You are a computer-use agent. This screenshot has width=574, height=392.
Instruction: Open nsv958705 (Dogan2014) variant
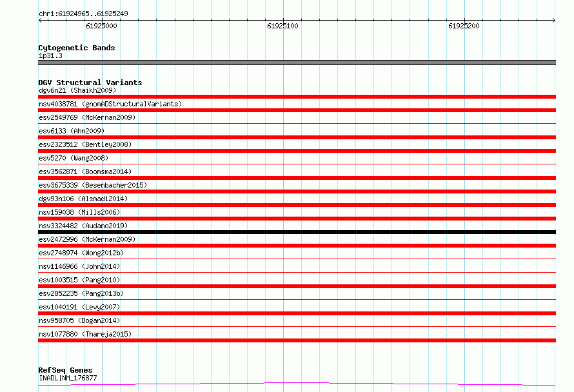tap(79, 320)
